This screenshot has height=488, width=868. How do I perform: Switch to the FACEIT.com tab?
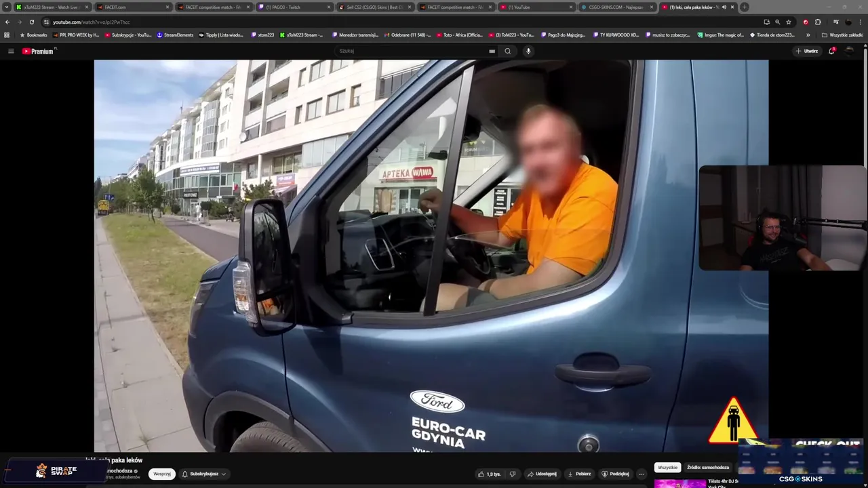coord(132,7)
